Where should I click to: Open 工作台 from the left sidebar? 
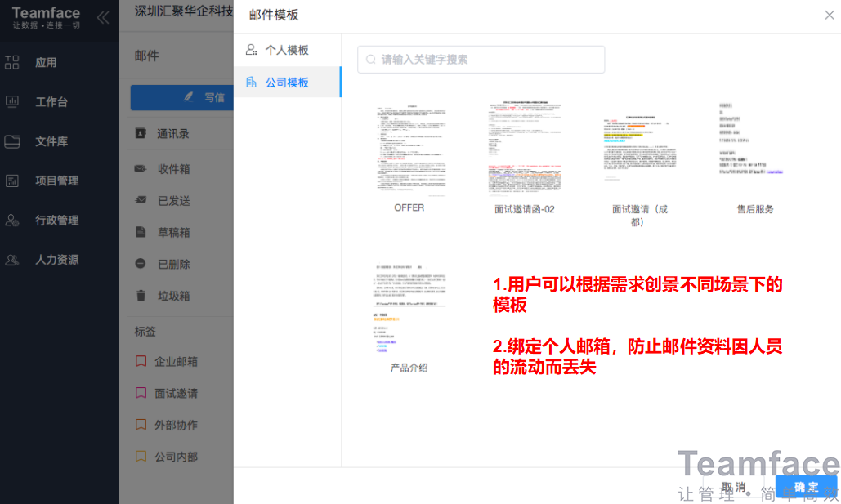(47, 101)
